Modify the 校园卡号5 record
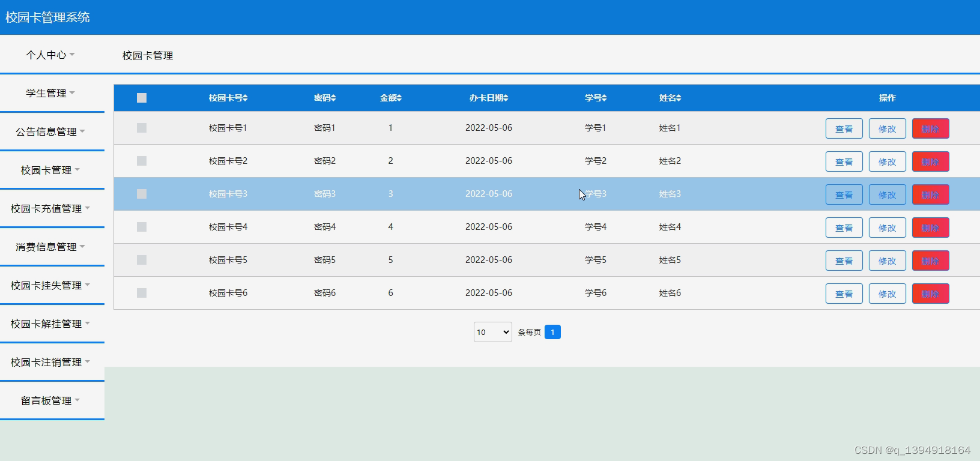The width and height of the screenshot is (980, 461). [887, 261]
